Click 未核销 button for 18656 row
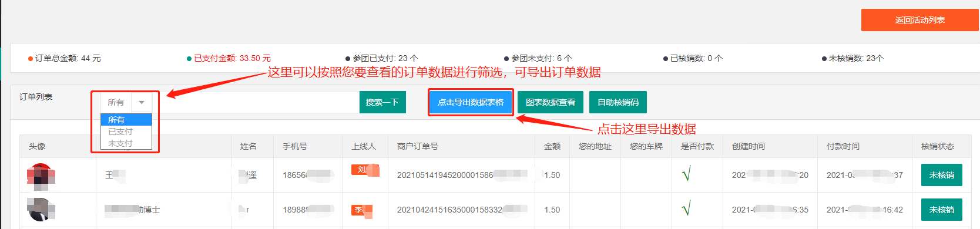 click(x=942, y=175)
